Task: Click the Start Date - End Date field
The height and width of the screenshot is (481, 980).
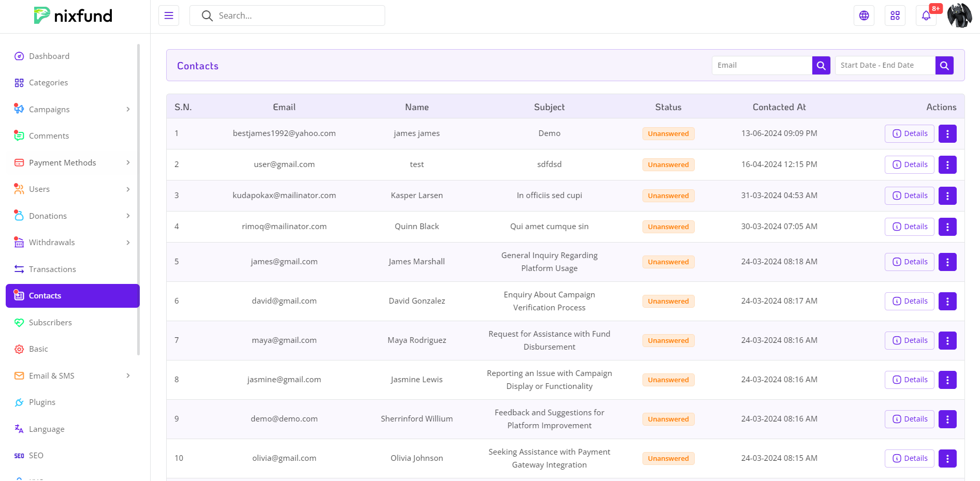Action: pos(885,66)
